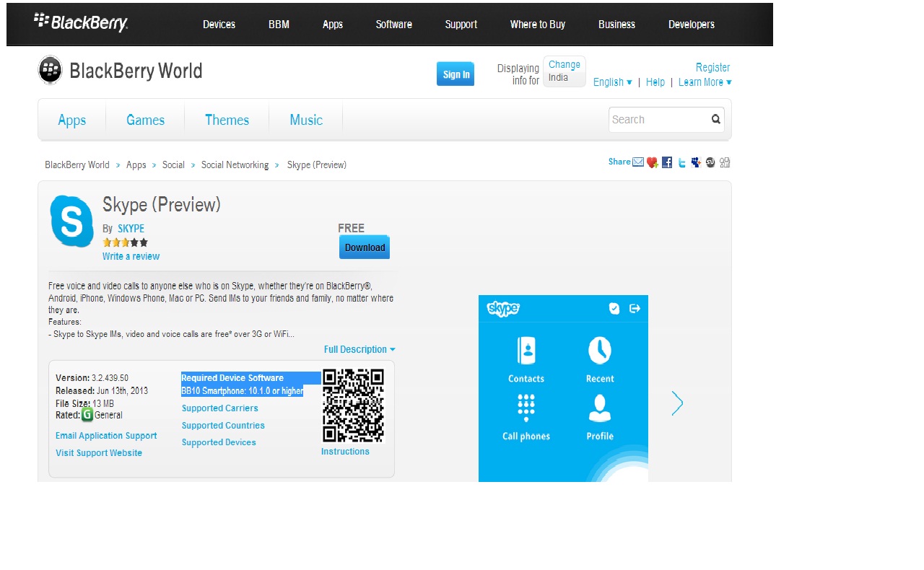Viewport: 924px width, 570px height.
Task: Click the red heart favorites share icon
Action: coord(653,162)
